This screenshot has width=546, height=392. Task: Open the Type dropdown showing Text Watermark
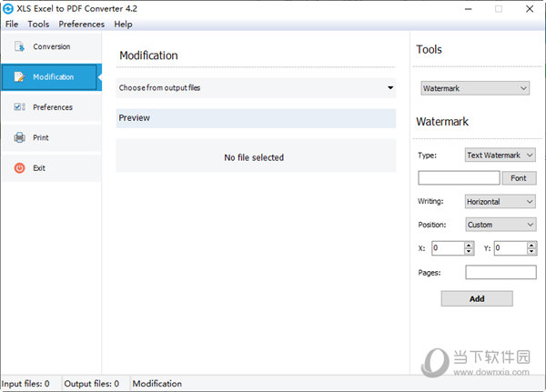[500, 155]
